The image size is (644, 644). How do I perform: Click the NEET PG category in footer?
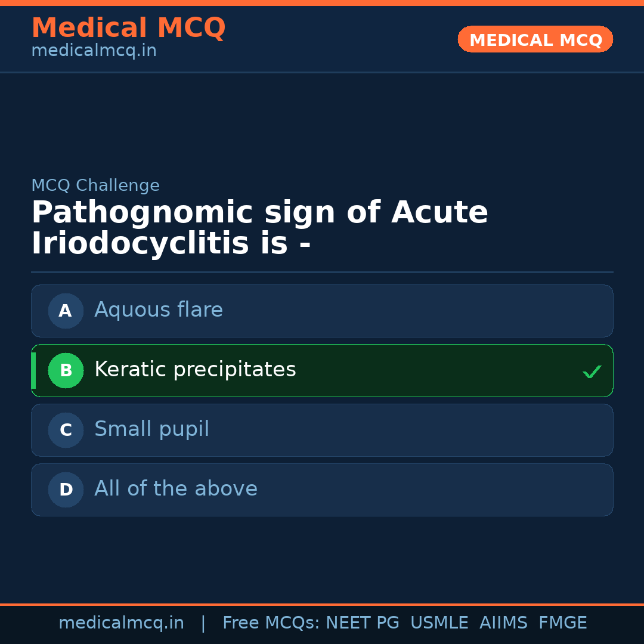tap(362, 622)
